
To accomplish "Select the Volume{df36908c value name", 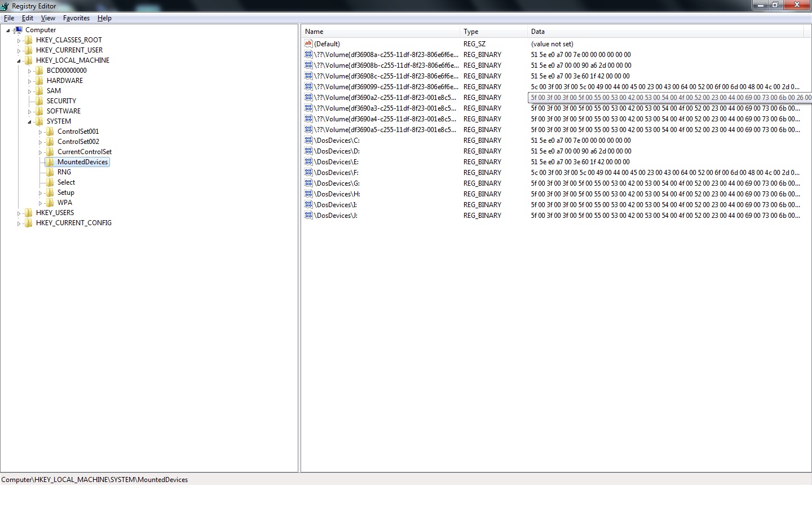I will [386, 76].
